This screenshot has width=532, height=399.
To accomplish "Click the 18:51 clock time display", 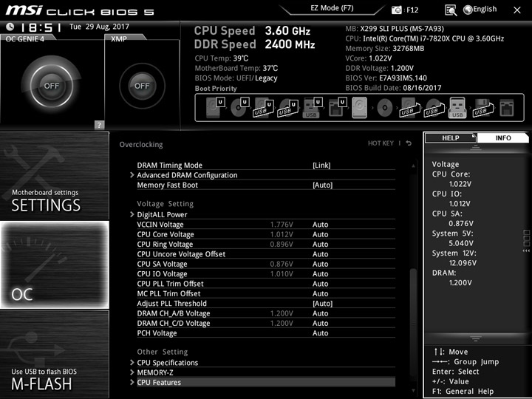I will pyautogui.click(x=41, y=27).
